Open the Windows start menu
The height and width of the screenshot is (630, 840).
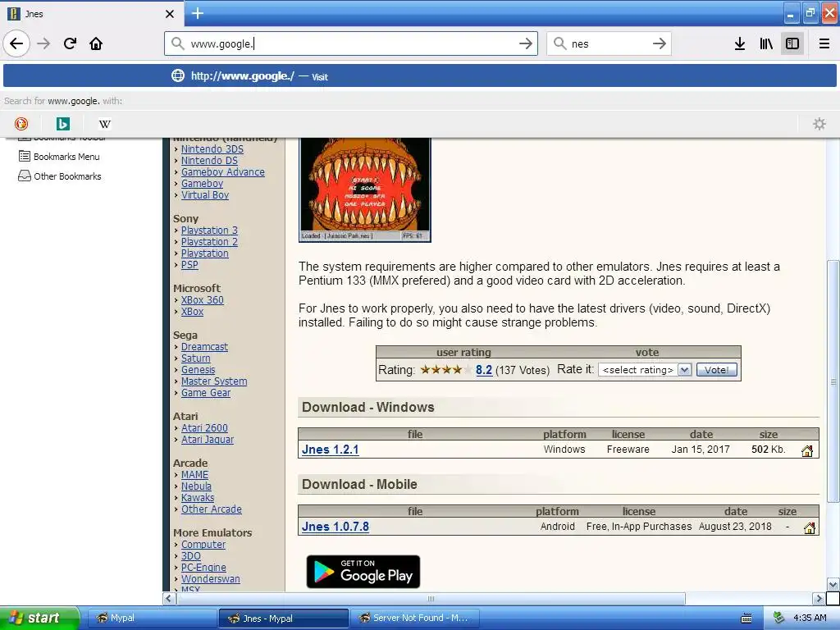click(39, 618)
